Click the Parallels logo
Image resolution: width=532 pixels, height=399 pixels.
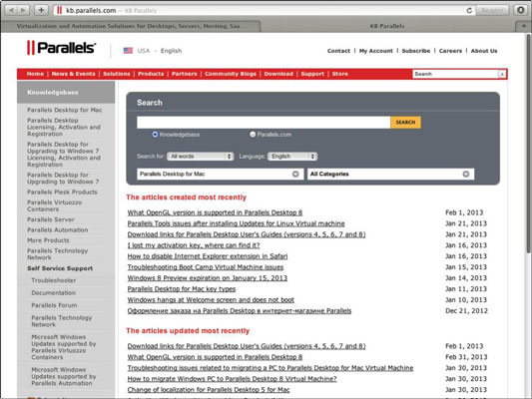tap(62, 48)
